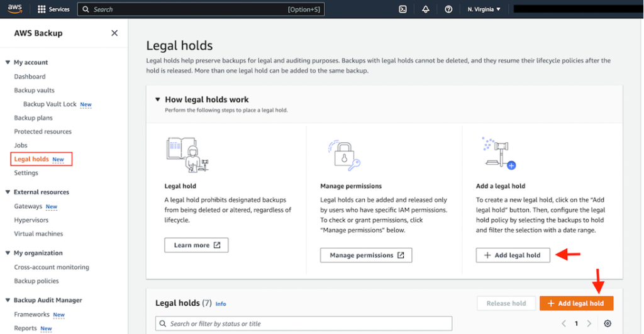Viewport: 644px width, 334px height.
Task: Open Reports in the sidebar
Action: [x=25, y=328]
